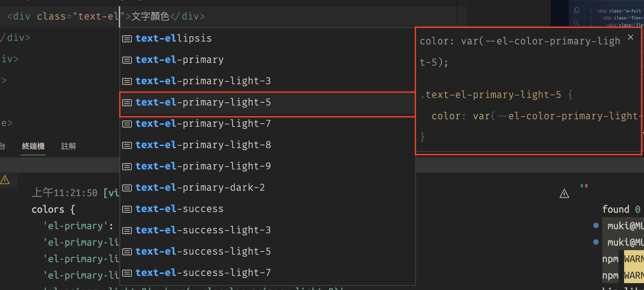This screenshot has height=290, width=644.
Task: Select text-el-primary-light-7 from the autocomplete list
Action: click(x=203, y=124)
